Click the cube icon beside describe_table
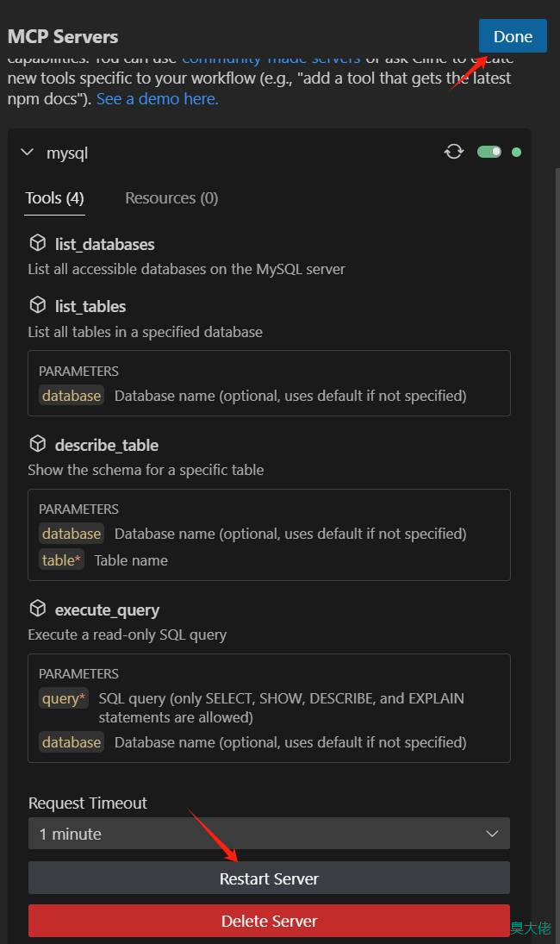This screenshot has height=944, width=560. coord(38,444)
